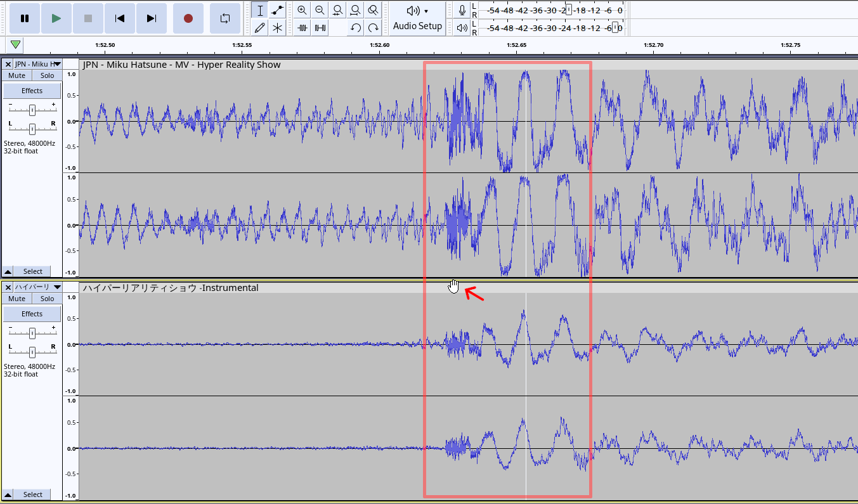This screenshot has width=858, height=504.
Task: Fit selection to width zoom icon
Action: pos(338,10)
